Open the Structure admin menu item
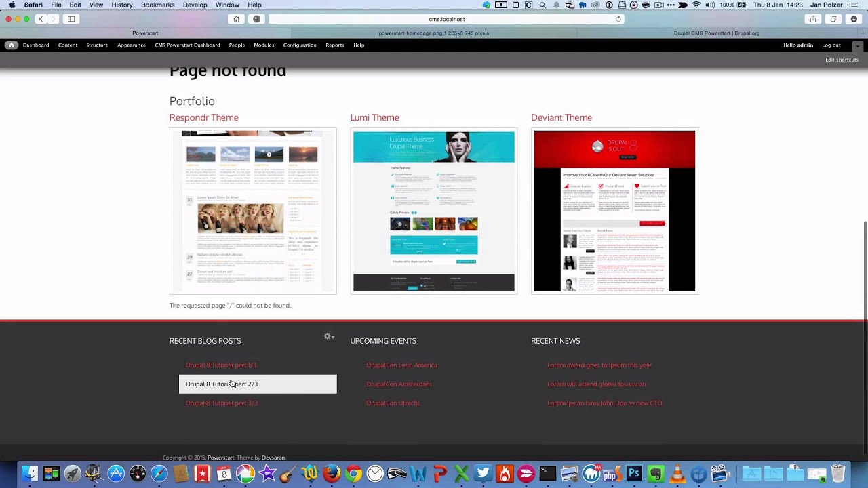The height and width of the screenshot is (488, 868). [x=97, y=45]
